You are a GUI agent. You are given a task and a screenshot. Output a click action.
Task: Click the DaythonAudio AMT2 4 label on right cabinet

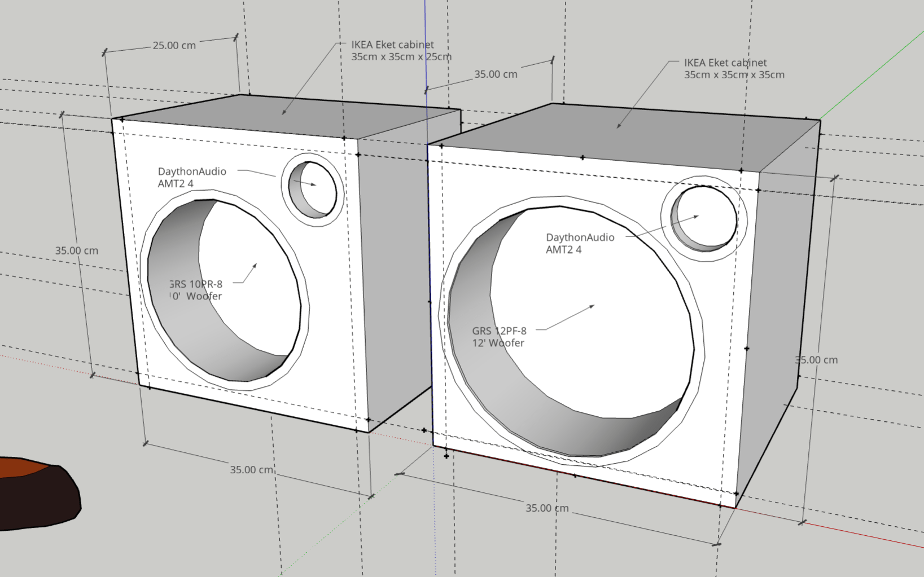(x=580, y=244)
